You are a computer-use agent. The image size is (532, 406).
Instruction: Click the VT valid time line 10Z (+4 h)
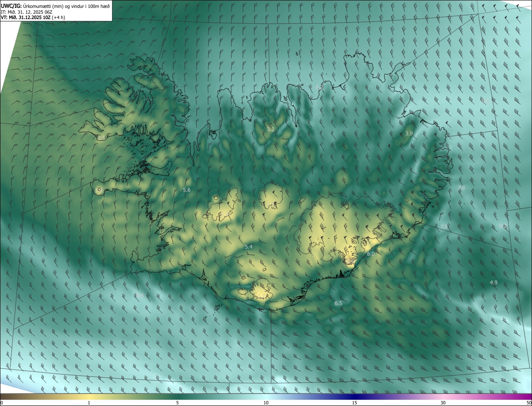pyautogui.click(x=33, y=17)
